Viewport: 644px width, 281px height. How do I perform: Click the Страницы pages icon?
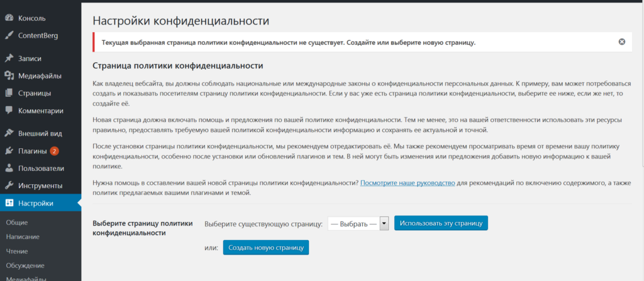9,94
